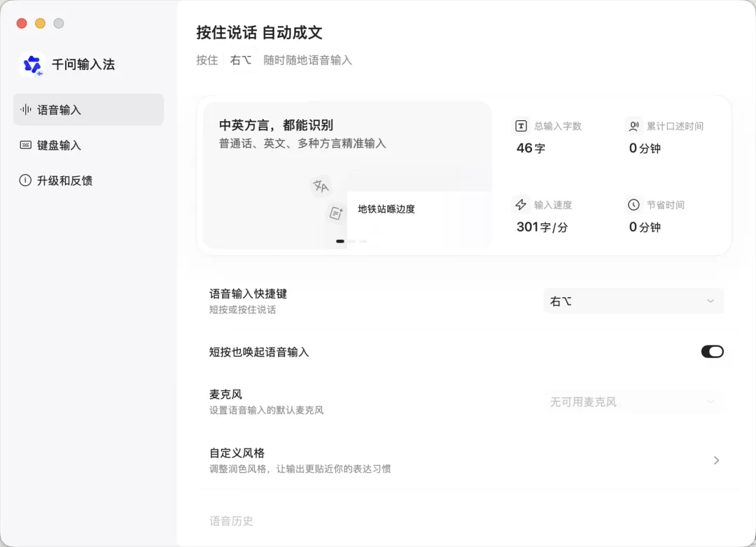This screenshot has width=756, height=547.
Task: Click the 语音历史 section label
Action: (x=231, y=521)
